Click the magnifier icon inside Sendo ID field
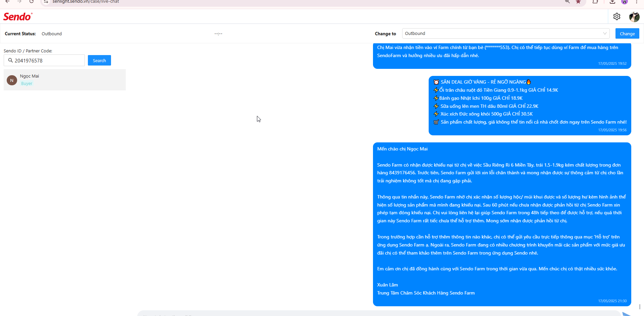Viewport: 644px width, 316px height. 10,60
